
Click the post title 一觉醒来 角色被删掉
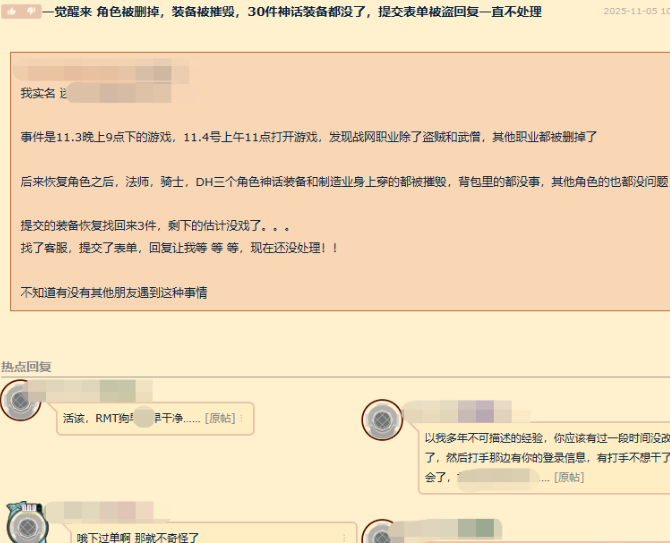291,12
